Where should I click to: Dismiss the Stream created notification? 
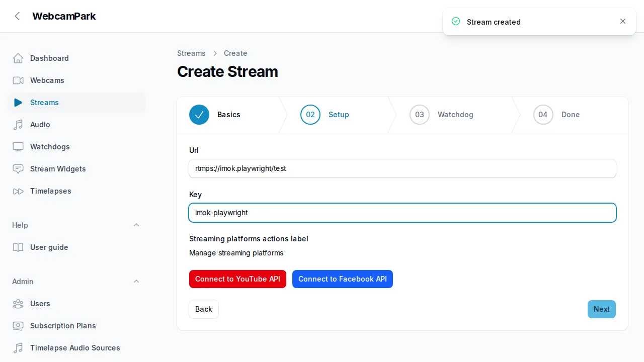(x=623, y=21)
